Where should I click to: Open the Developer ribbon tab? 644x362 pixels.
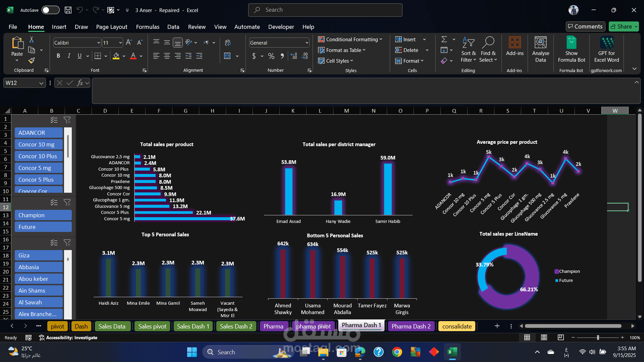tap(281, 27)
